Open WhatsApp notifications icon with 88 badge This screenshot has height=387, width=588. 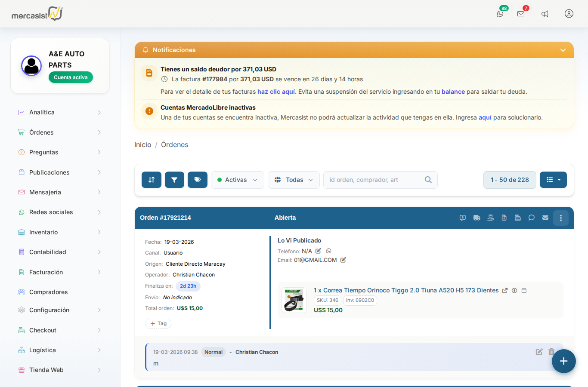pyautogui.click(x=500, y=14)
